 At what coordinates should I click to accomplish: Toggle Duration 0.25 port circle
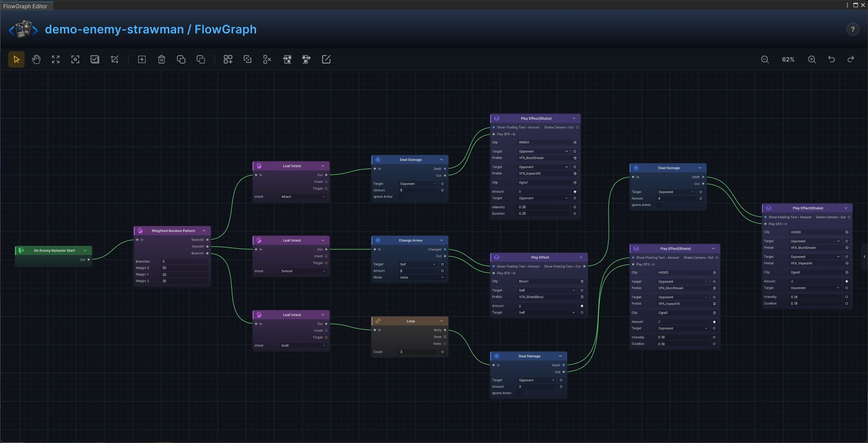pyautogui.click(x=575, y=214)
